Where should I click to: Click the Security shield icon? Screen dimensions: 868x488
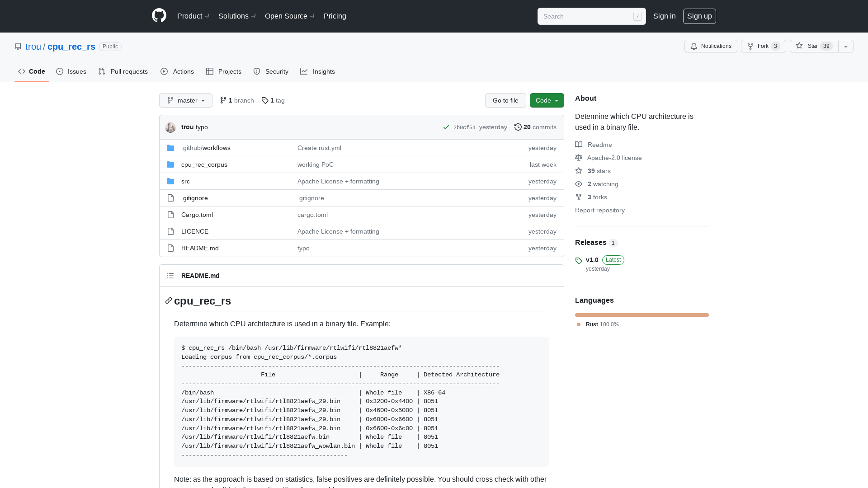[x=257, y=71]
